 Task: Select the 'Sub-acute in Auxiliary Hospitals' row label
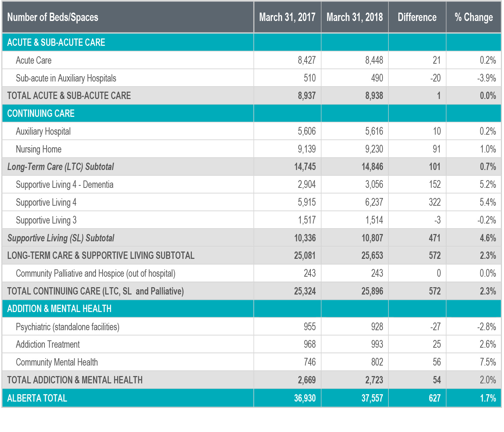[66, 78]
